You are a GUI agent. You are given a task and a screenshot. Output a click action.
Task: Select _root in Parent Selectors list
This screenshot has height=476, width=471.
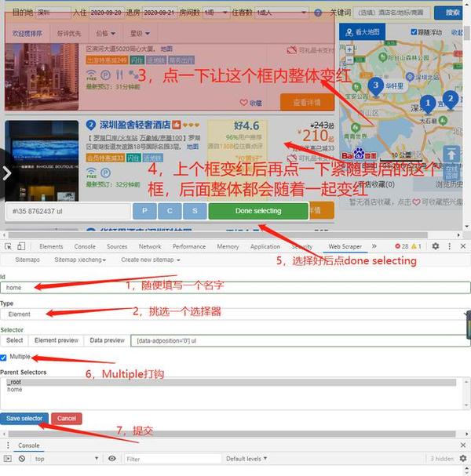231,382
